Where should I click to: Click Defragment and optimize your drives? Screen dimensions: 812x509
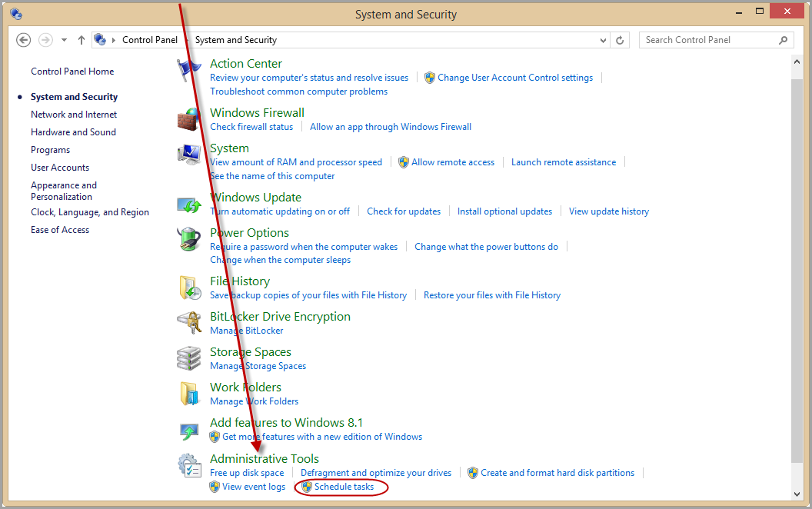tap(376, 473)
